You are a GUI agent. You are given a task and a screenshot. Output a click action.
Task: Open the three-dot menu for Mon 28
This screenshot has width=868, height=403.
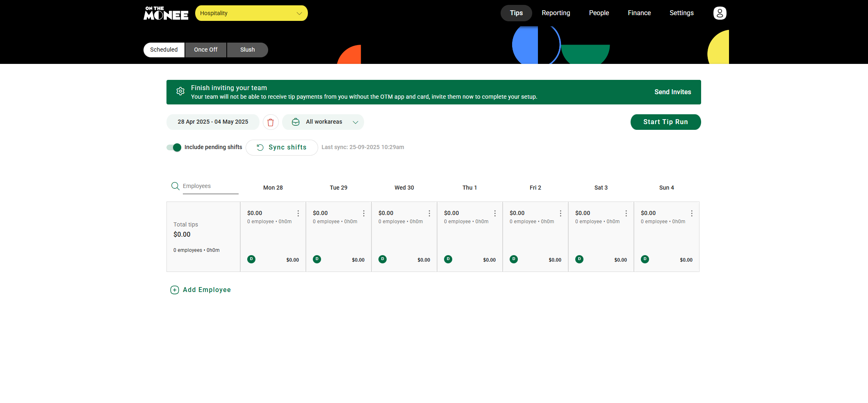coord(298,213)
